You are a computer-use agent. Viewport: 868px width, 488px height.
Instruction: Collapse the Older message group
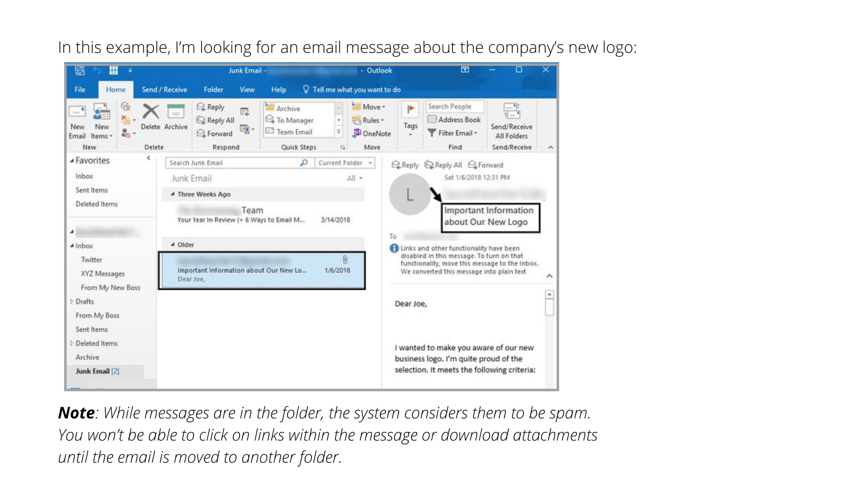click(173, 244)
